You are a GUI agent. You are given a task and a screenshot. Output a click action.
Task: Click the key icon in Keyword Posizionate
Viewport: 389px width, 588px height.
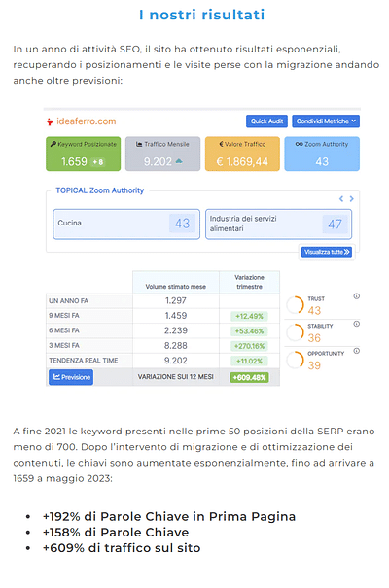(x=53, y=144)
